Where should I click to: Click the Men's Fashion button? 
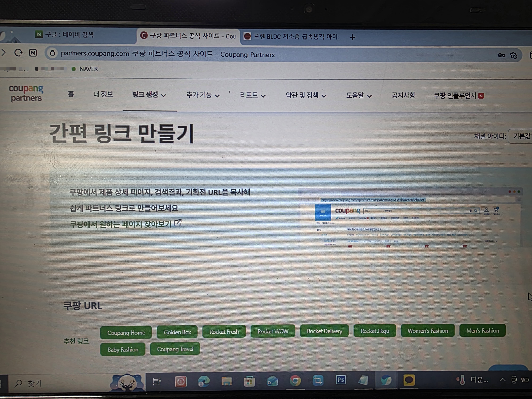point(482,331)
